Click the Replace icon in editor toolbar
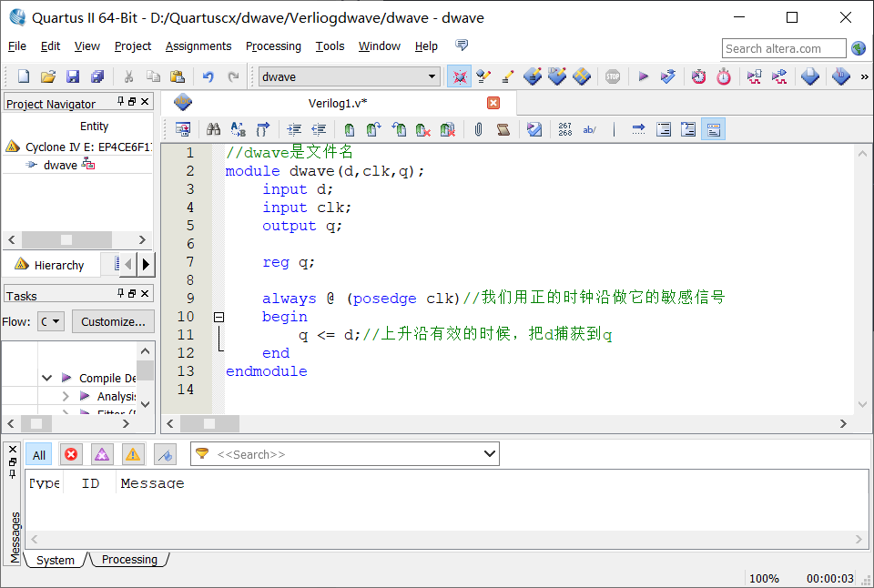The height and width of the screenshot is (588, 874). (x=238, y=130)
